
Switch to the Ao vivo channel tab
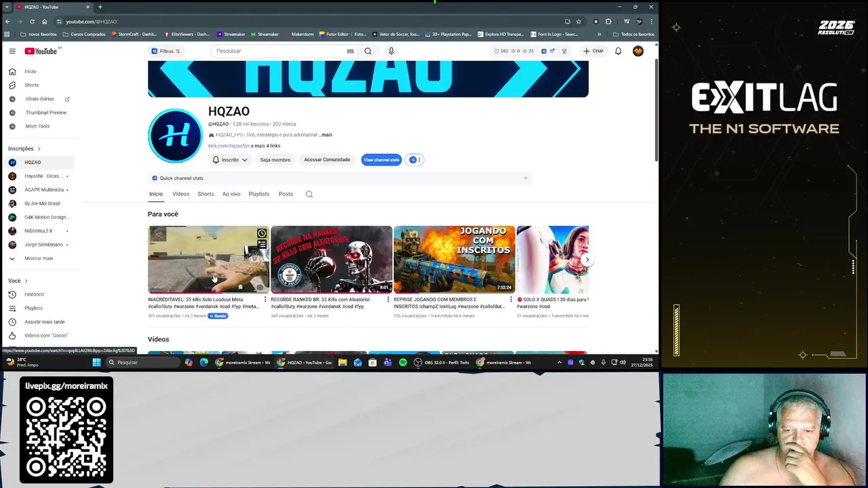[231, 194]
